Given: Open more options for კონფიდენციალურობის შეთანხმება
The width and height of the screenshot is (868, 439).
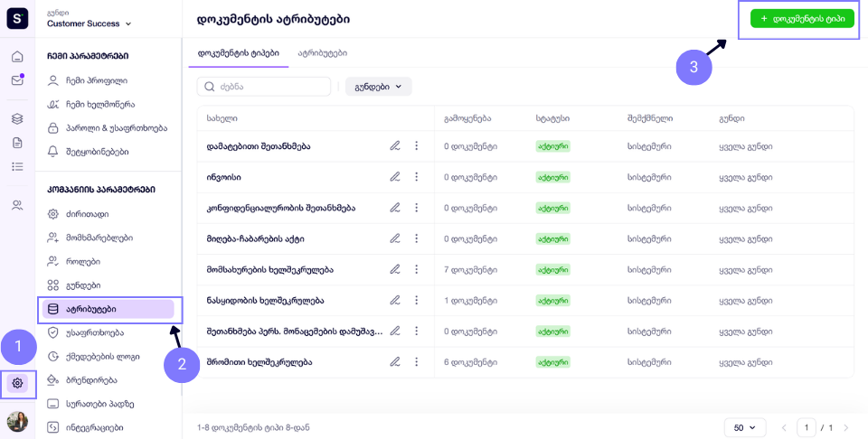Looking at the screenshot, I should tap(416, 208).
